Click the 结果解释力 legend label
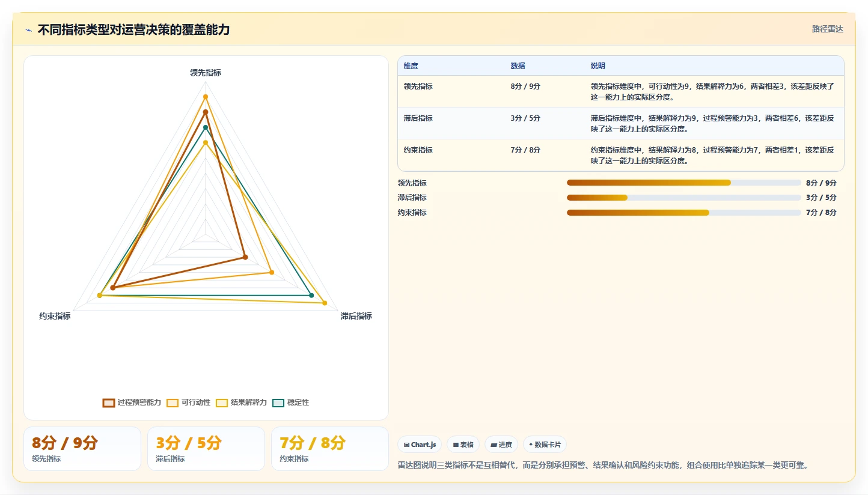This screenshot has height=495, width=868. (x=249, y=402)
